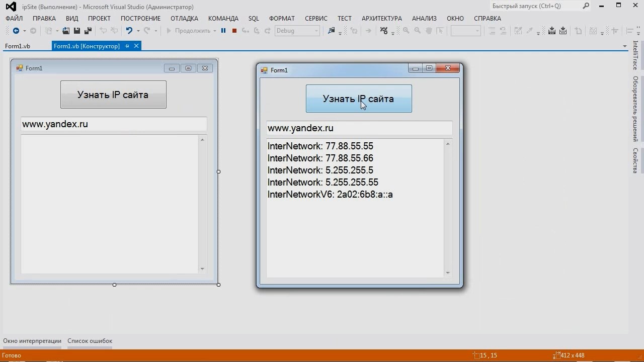
Task: Select the InterNetwork: 5.255.255.5 line
Action: [x=320, y=170]
